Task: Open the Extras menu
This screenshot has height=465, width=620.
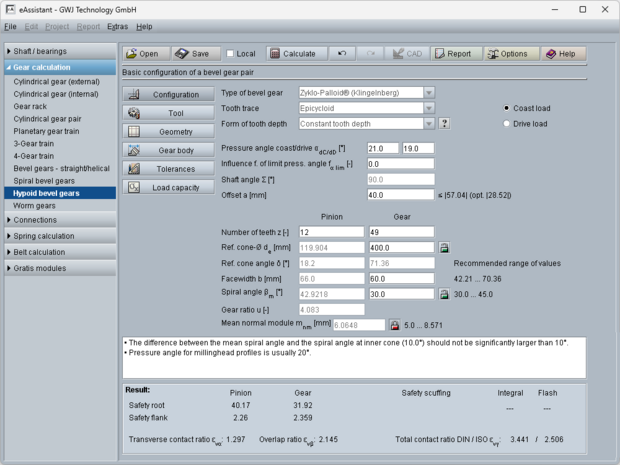Action: tap(118, 26)
